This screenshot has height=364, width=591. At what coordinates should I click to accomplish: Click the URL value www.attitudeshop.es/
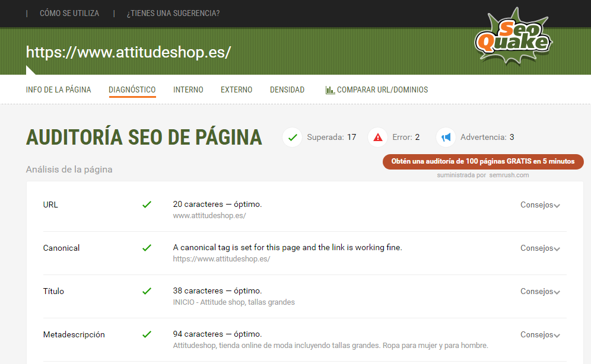point(209,216)
